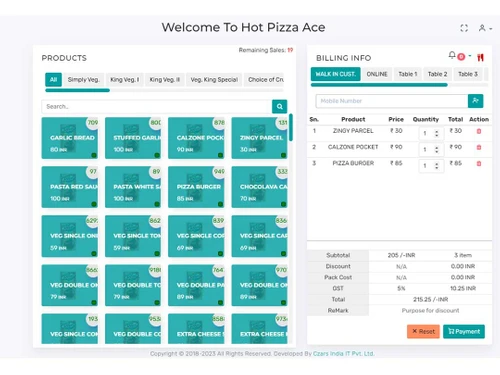Add PASTA RED SAUCE product card
Viewport: 500px width, 375px height.
click(x=70, y=187)
